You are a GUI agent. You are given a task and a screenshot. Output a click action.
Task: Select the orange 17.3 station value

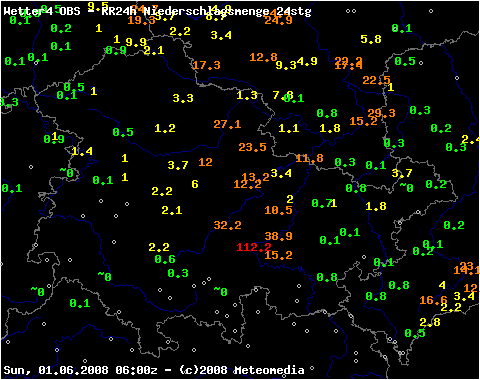click(207, 65)
